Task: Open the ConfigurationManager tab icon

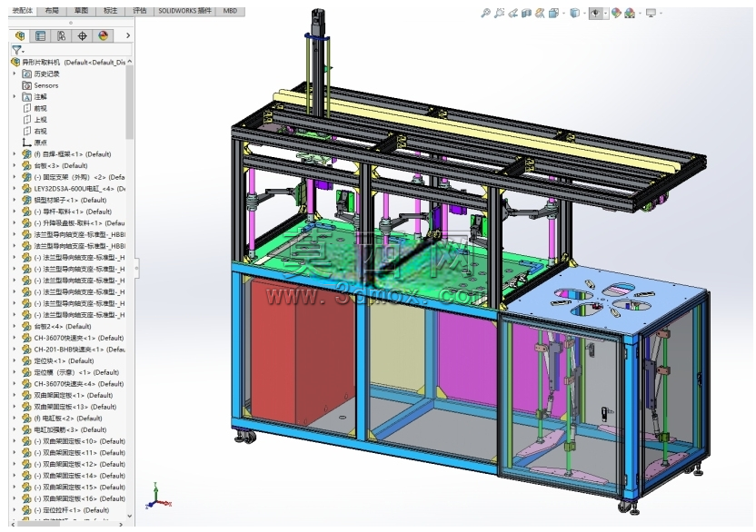Action: 61,35
